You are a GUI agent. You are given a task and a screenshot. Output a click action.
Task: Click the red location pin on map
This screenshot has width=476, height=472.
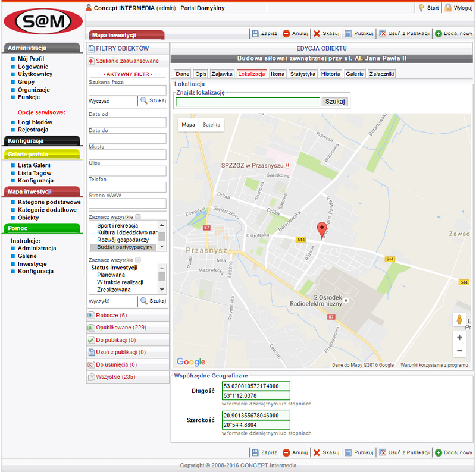tap(322, 230)
